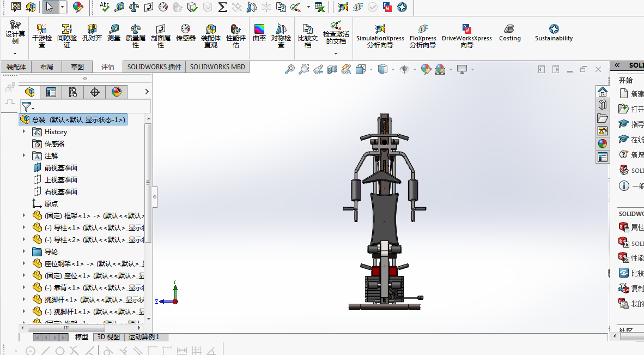Screen dimensions: 644x355
Task: Click the Edit Appearance color ball icon
Action: 426,69
